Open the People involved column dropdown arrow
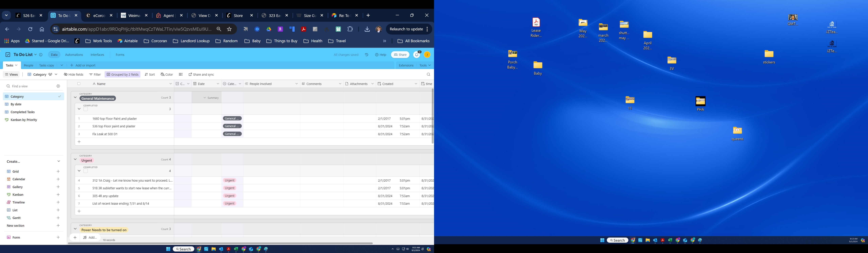This screenshot has width=868, height=253. tap(297, 84)
